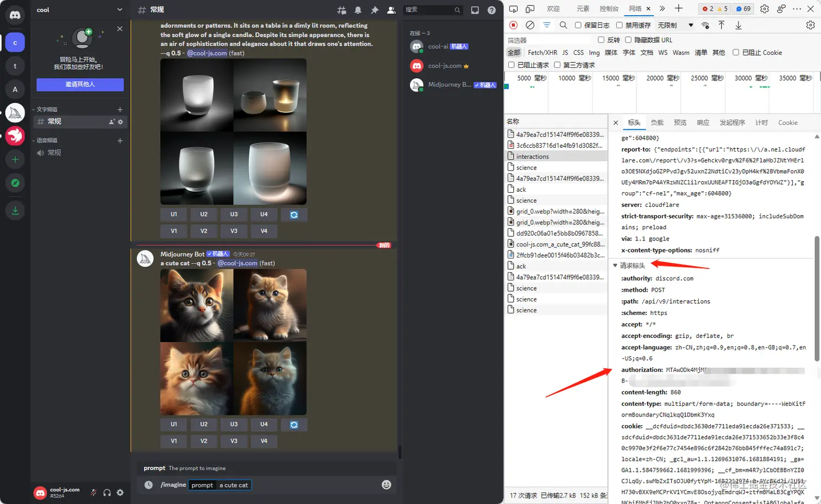Viewport: 821px width, 504px height.
Task: Click U2 under the glass images
Action: pyautogui.click(x=204, y=215)
